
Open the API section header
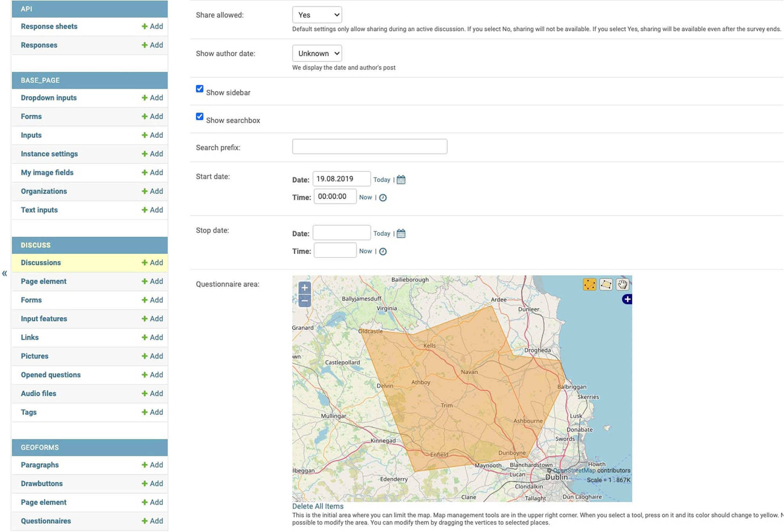pos(90,9)
